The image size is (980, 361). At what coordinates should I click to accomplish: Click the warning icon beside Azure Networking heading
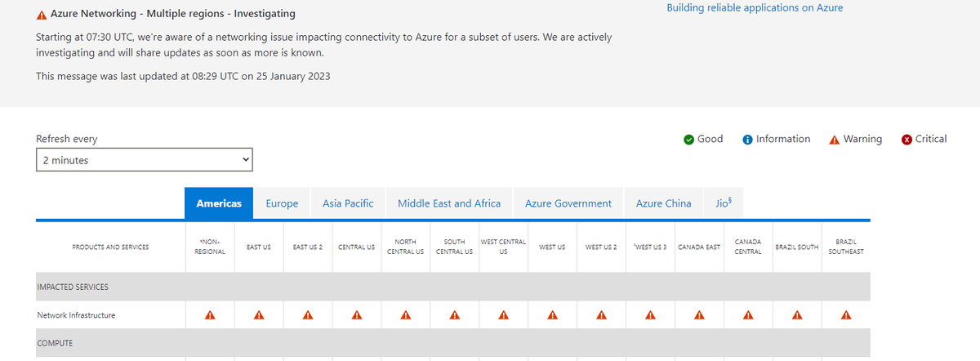pyautogui.click(x=42, y=15)
